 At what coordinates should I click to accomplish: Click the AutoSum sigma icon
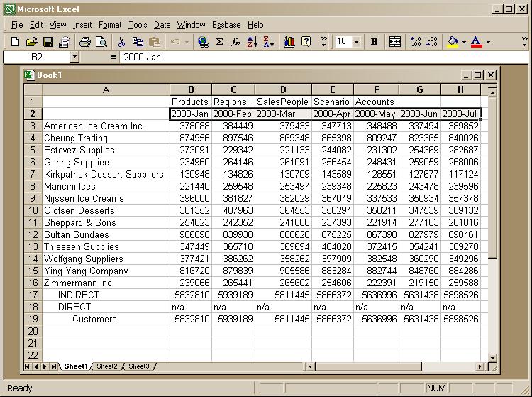tap(219, 42)
